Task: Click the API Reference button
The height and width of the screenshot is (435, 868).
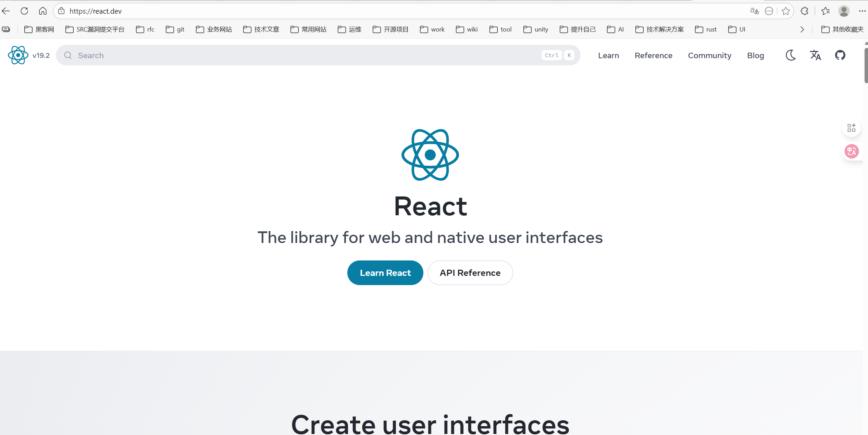Action: 470,273
